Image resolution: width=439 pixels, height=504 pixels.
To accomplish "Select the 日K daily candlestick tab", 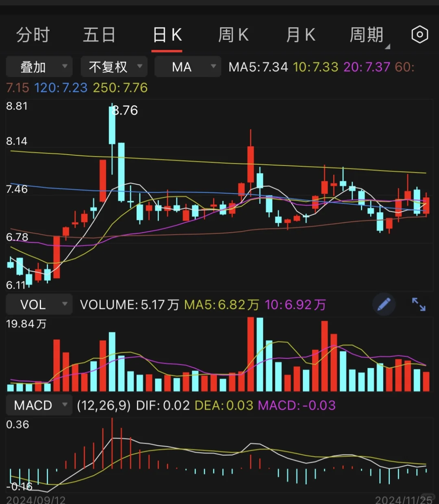I will [x=167, y=35].
